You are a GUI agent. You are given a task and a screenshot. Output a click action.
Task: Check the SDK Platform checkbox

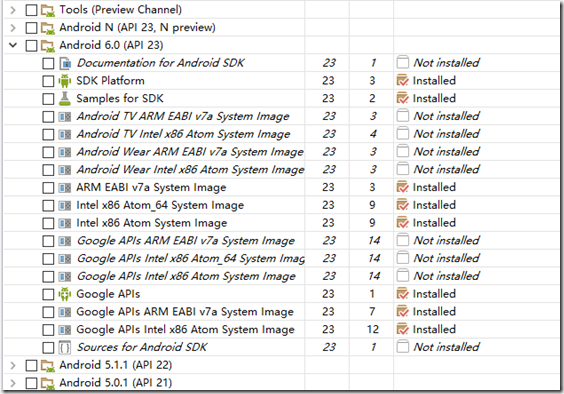point(48,81)
